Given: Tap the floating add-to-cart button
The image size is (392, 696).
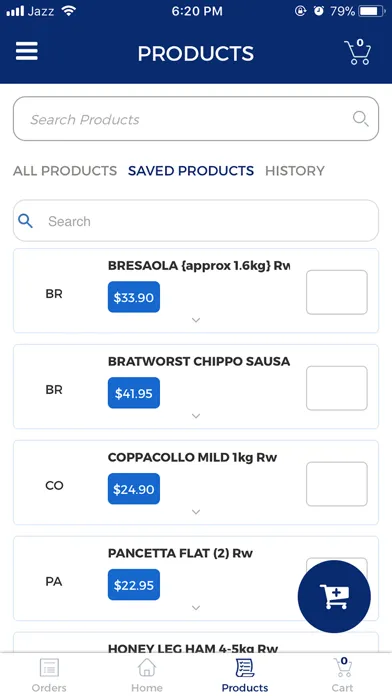Looking at the screenshot, I should (x=334, y=596).
